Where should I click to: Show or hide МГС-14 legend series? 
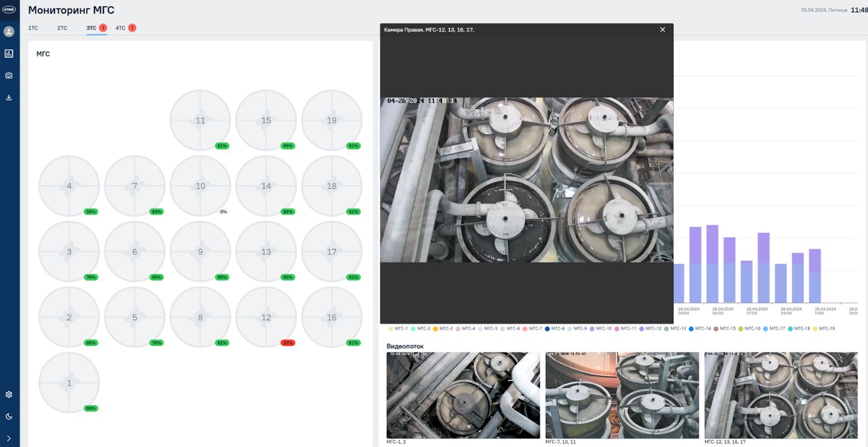tap(701, 329)
